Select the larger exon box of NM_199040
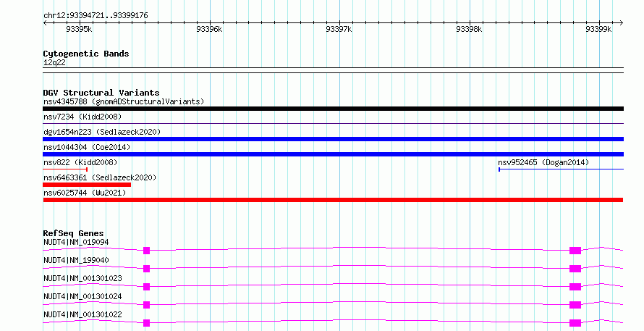Image resolution: width=644 pixels, height=331 pixels. tap(575, 269)
